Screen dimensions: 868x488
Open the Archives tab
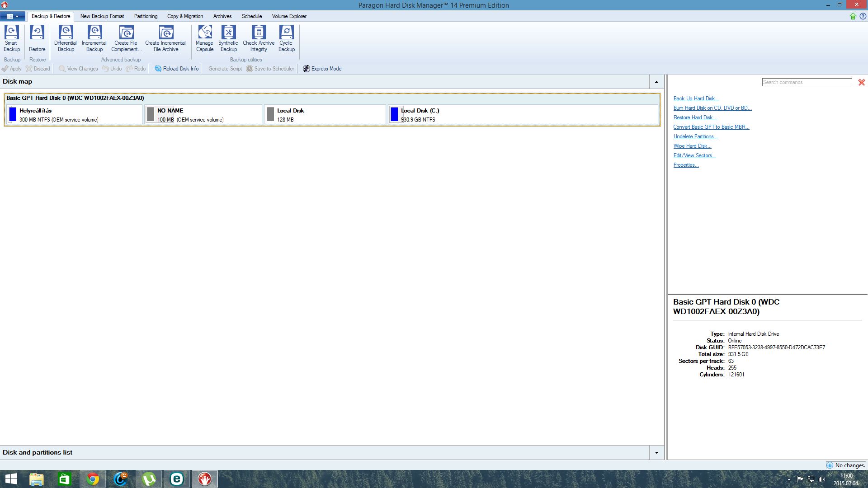click(x=222, y=16)
